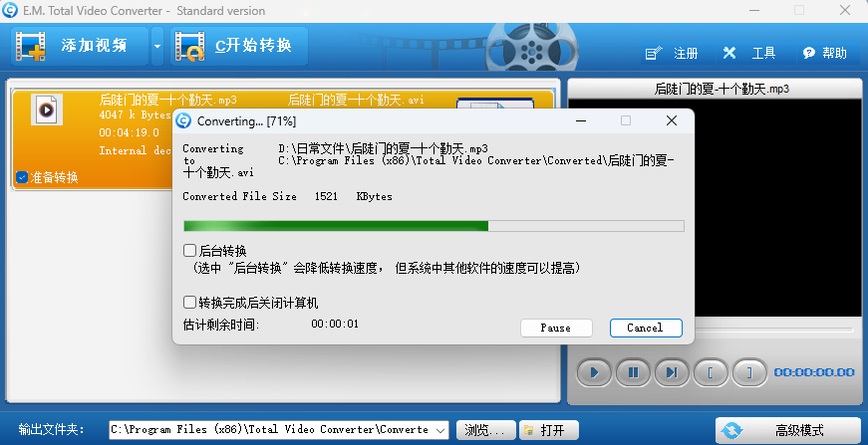Click the media file icon in list item
The height and width of the screenshot is (445, 868).
point(47,110)
